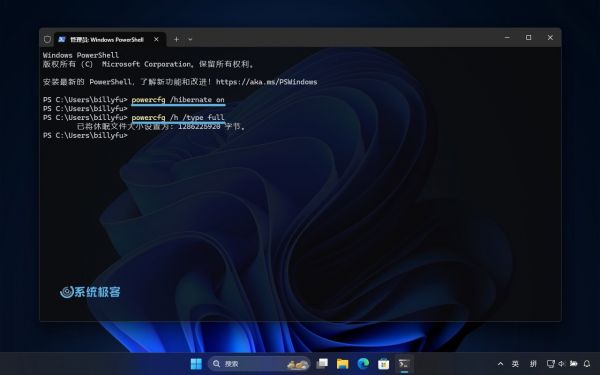Screen dimensions: 600x375
Task: Click the taskbar search box
Action: 259,364
